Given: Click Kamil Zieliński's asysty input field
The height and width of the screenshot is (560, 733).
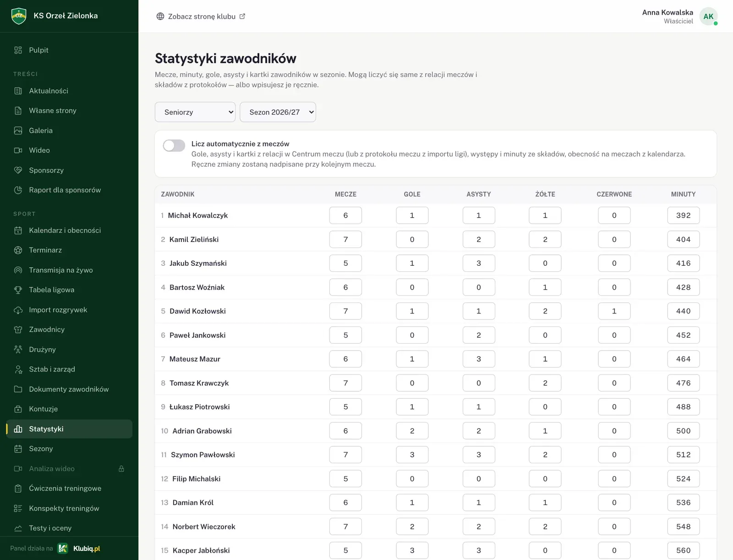Looking at the screenshot, I should (479, 239).
